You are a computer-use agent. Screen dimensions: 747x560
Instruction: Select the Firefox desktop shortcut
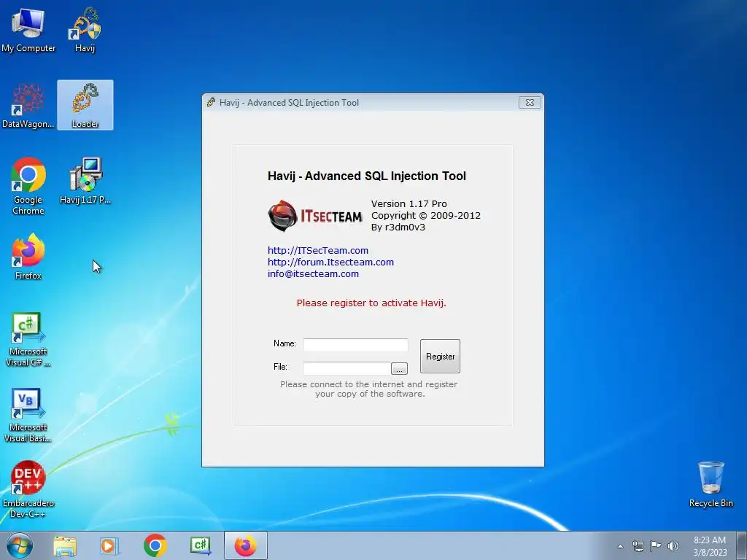pos(28,257)
